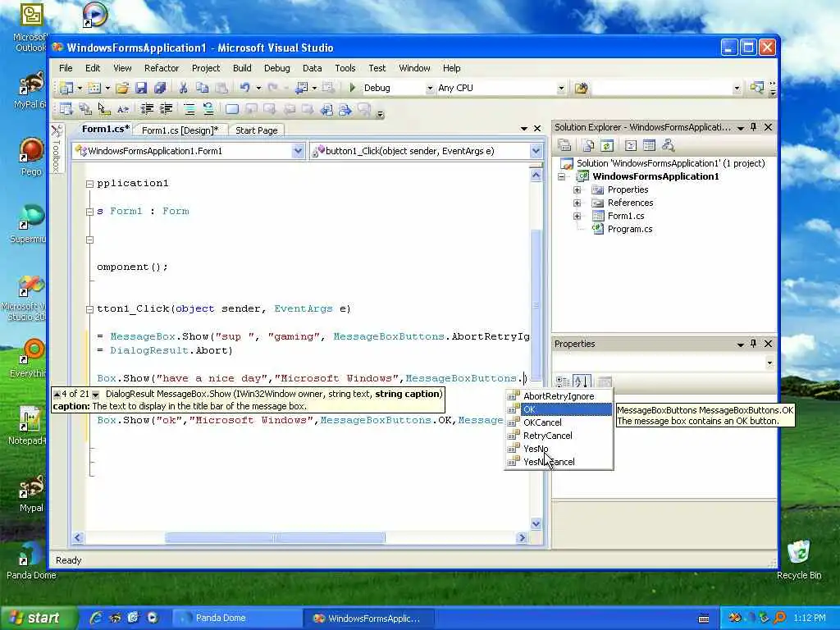Collapse the button1_Click method outline region
The width and height of the screenshot is (840, 630).
point(90,309)
